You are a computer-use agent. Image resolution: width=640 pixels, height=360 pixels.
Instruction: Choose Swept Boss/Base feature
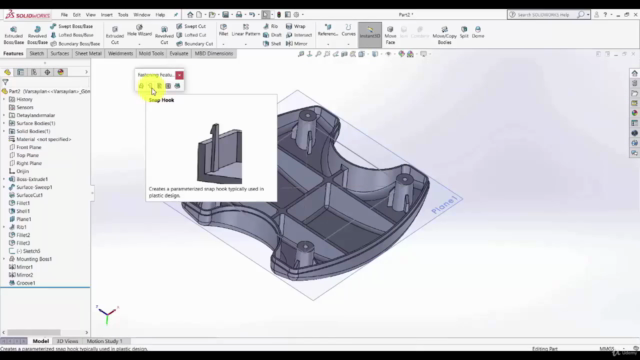72,26
